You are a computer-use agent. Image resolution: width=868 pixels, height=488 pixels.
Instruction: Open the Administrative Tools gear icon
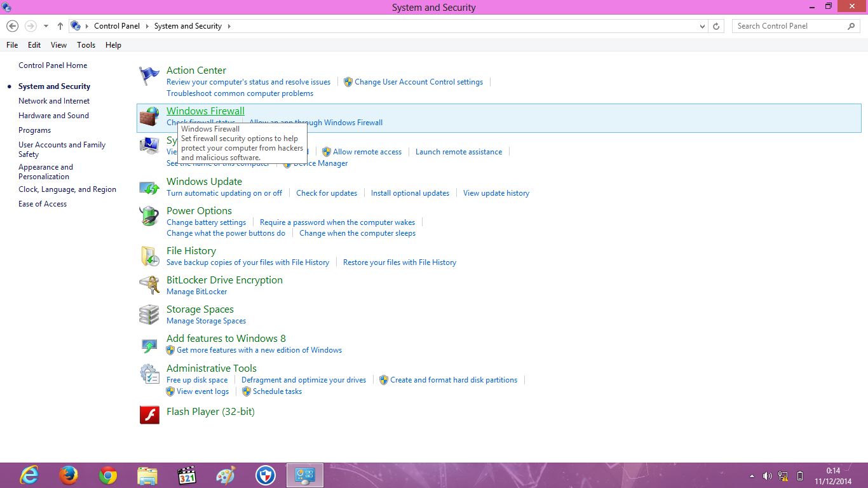(x=149, y=374)
